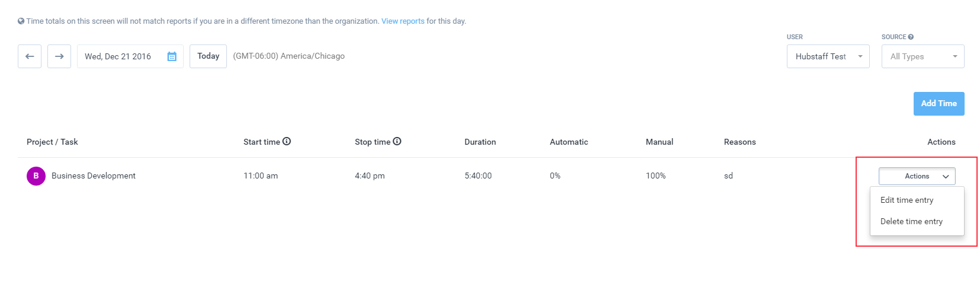The height and width of the screenshot is (290, 980).
Task: Click the sd reason text
Action: coord(728,176)
